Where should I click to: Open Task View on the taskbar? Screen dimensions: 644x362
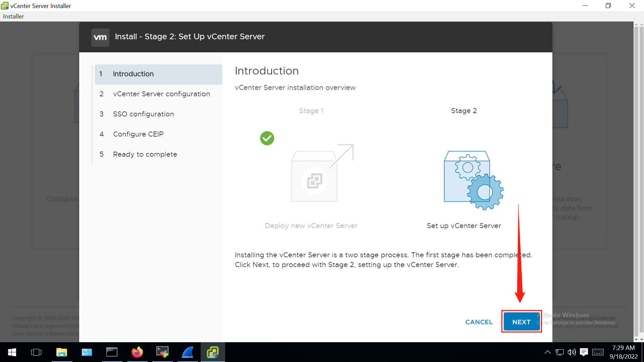(x=36, y=352)
